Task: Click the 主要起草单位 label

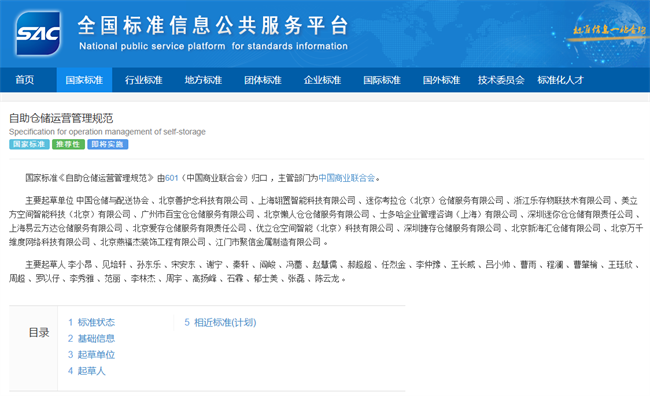Action: (49, 201)
